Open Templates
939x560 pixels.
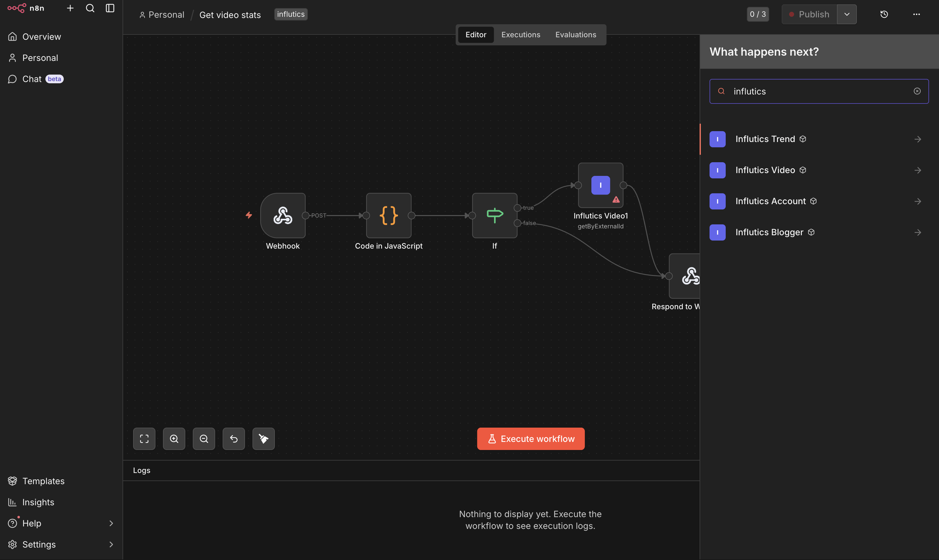click(61, 481)
